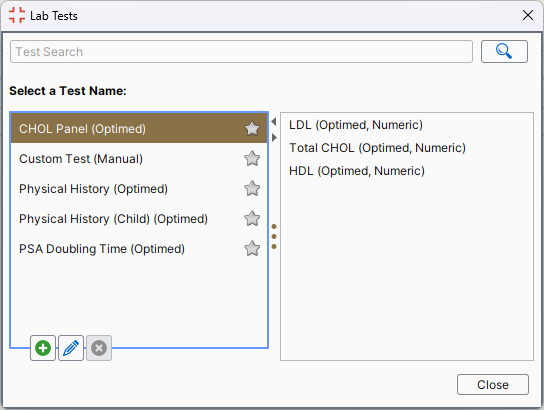
Task: Edit selected test with pencil icon
Action: [x=71, y=348]
